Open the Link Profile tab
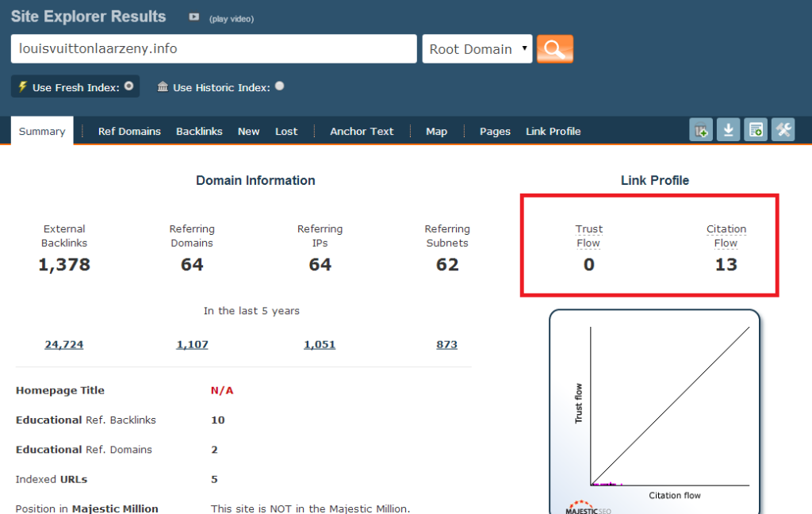The height and width of the screenshot is (514, 812). point(553,131)
